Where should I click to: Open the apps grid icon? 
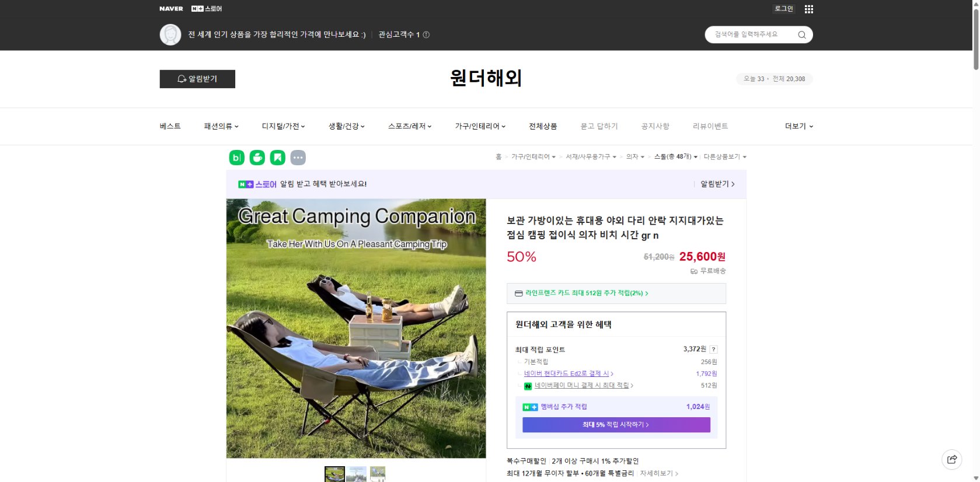click(x=808, y=9)
